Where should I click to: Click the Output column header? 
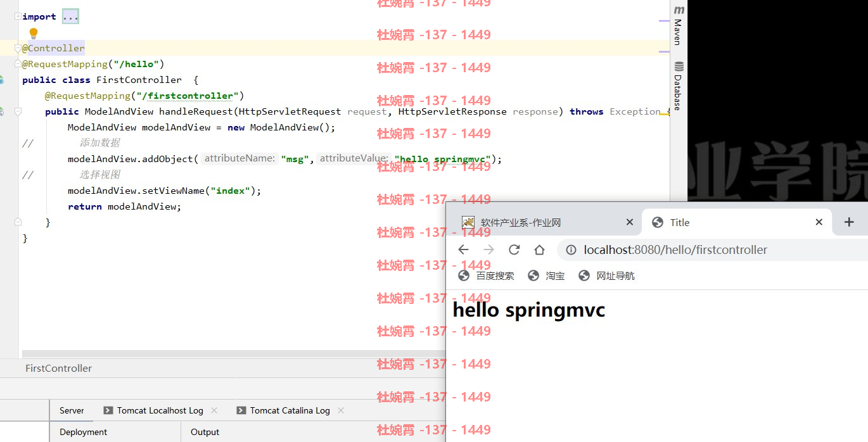pos(205,432)
